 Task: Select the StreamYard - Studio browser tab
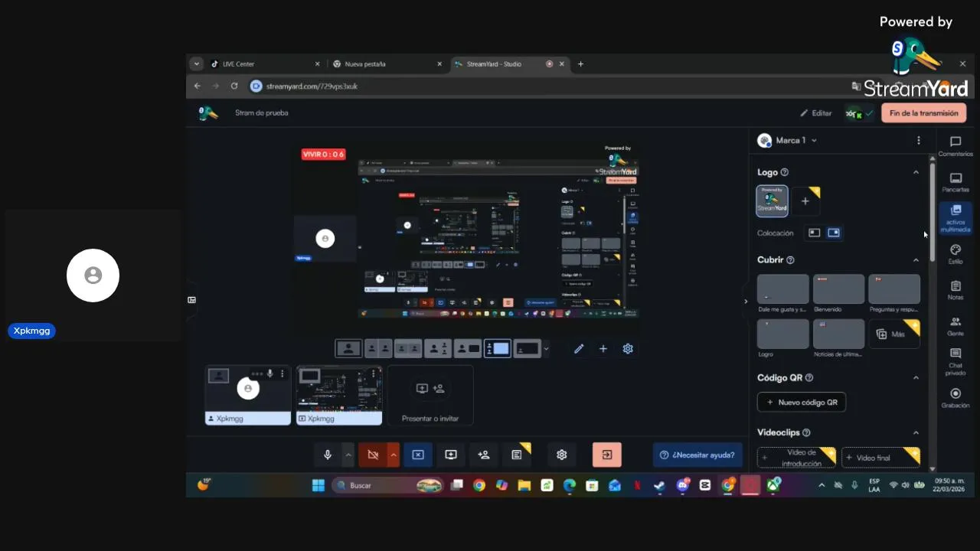tap(509, 64)
